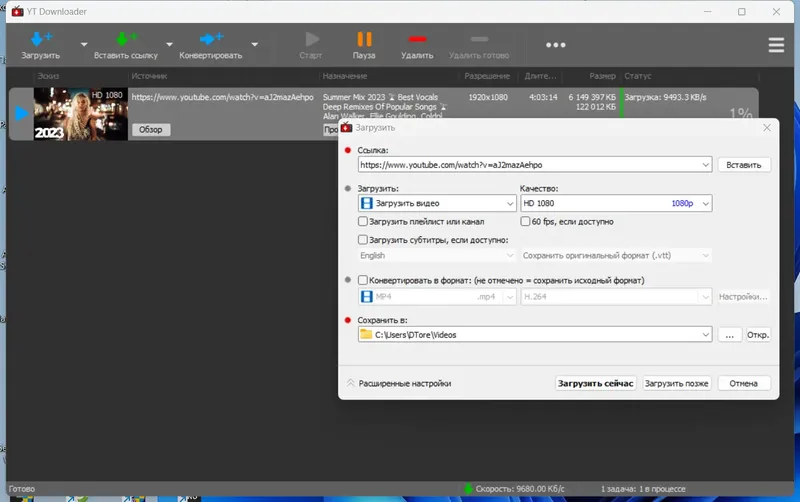Click the green speed arrow in status bar
The width and height of the screenshot is (800, 502).
point(468,489)
